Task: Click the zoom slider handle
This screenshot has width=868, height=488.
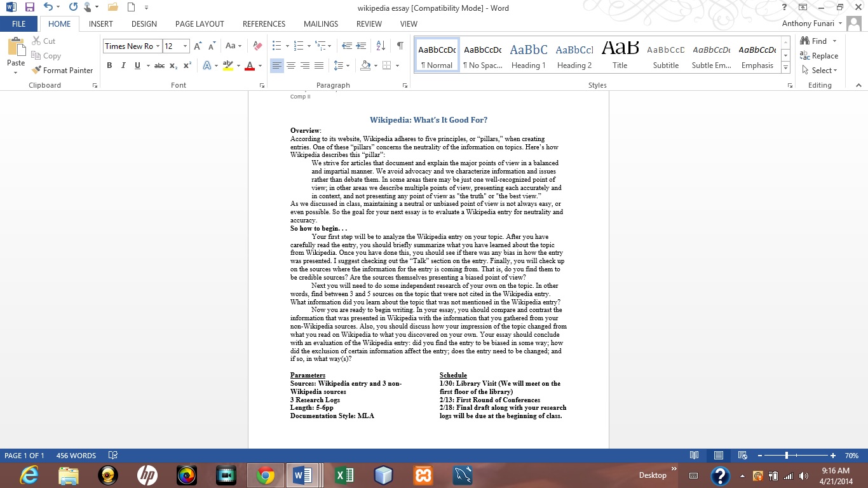Action: click(787, 456)
